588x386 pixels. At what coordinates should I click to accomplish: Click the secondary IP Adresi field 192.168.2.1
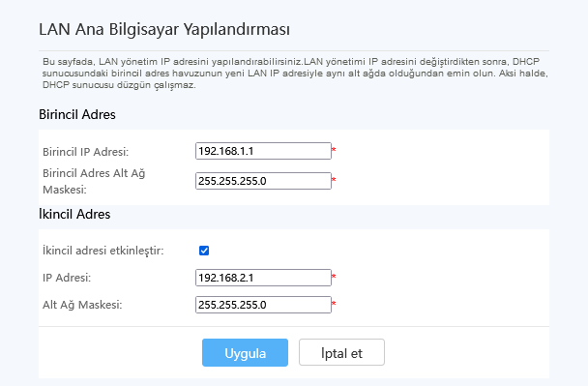click(263, 278)
